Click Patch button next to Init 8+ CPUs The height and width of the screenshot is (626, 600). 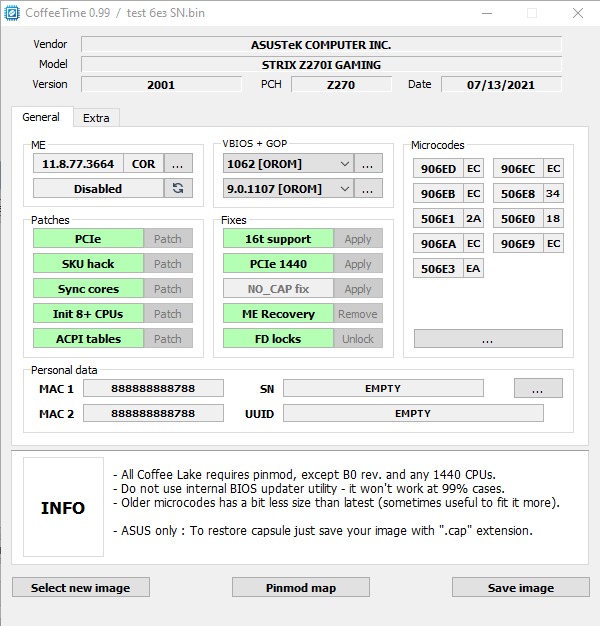[168, 314]
